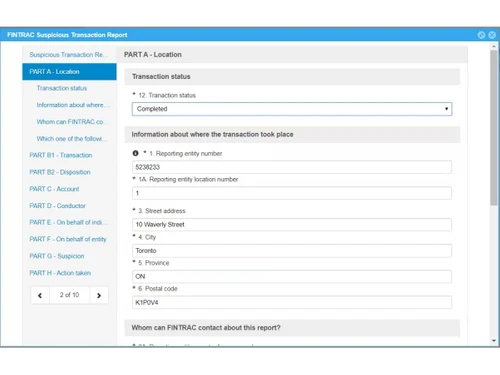Jump to Whom can FINTRAC co... subsection
The width and height of the screenshot is (500, 375).
pos(71,122)
